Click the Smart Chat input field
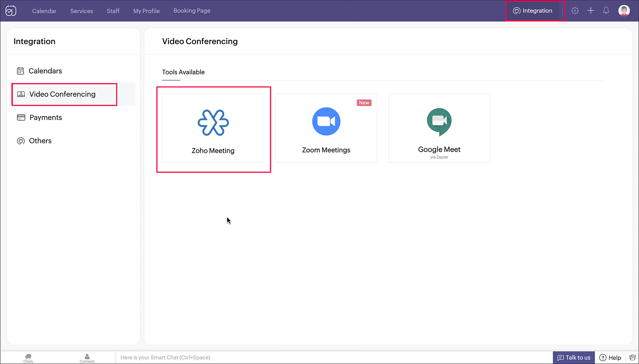The width and height of the screenshot is (639, 364). pyautogui.click(x=334, y=358)
